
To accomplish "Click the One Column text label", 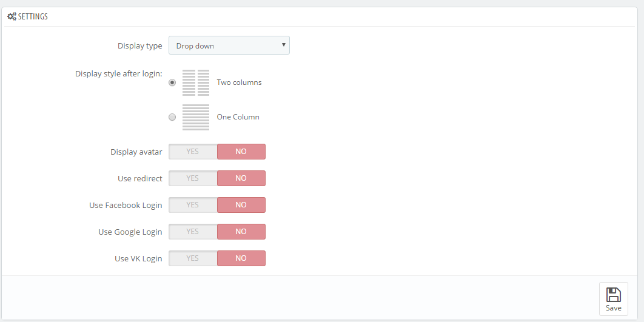I will point(238,117).
